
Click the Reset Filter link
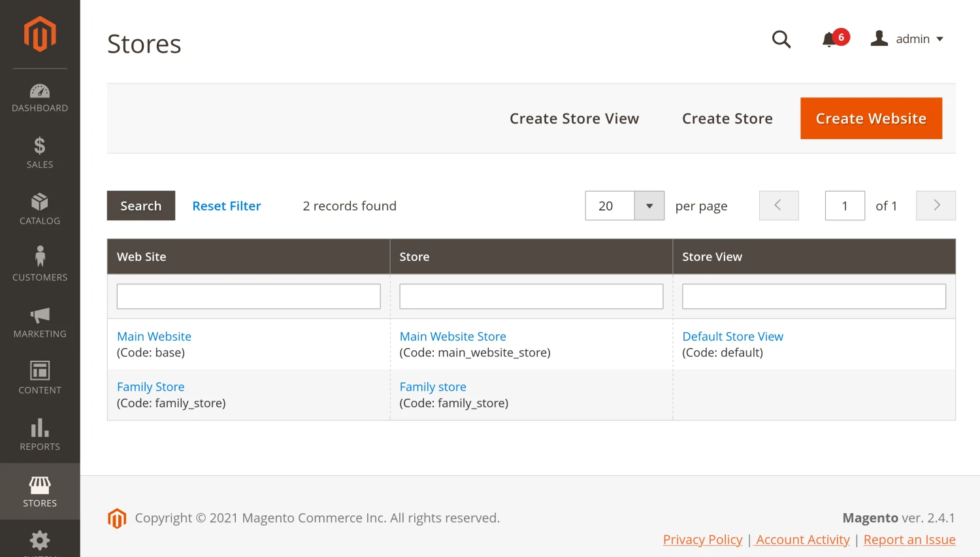(227, 206)
